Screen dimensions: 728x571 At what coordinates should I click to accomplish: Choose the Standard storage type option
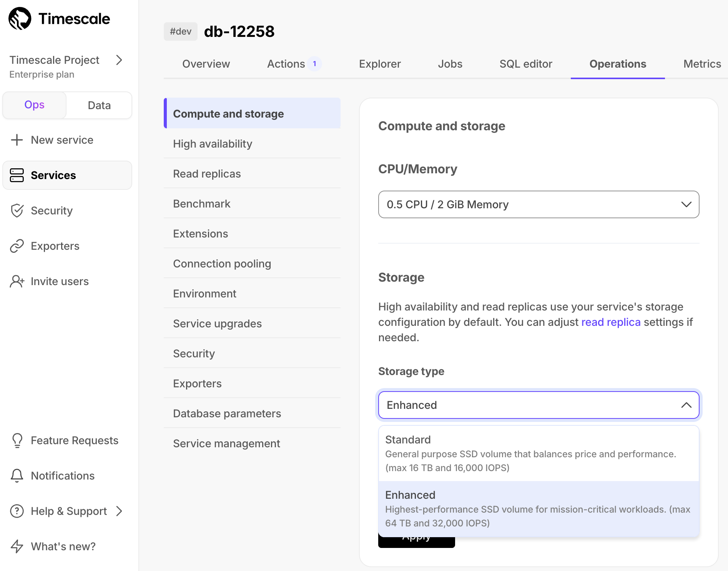(x=539, y=453)
